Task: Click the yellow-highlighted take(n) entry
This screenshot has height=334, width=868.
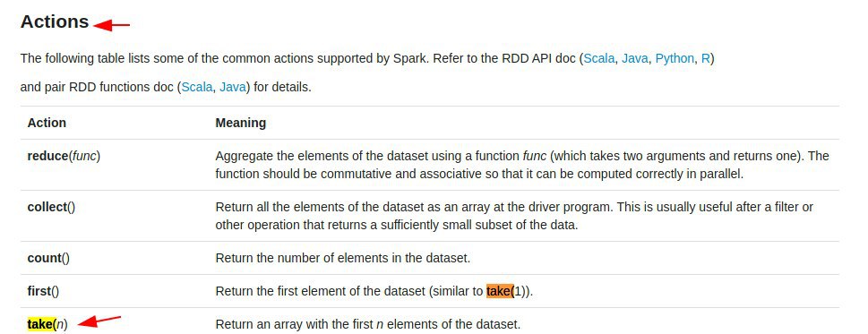Action: (x=47, y=325)
